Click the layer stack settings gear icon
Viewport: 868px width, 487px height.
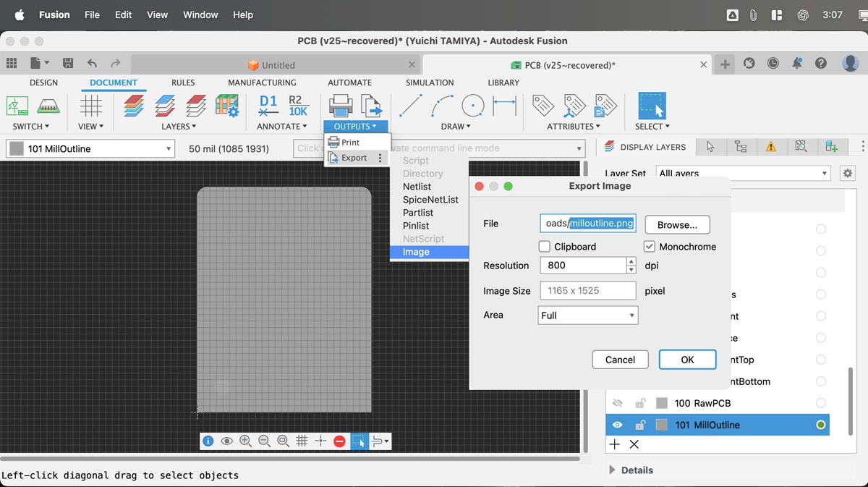227,106
